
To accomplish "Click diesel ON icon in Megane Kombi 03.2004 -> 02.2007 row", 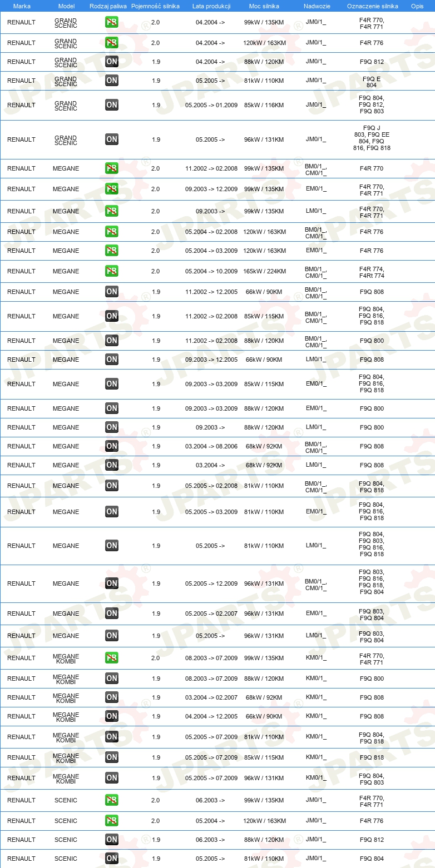I will point(112,697).
